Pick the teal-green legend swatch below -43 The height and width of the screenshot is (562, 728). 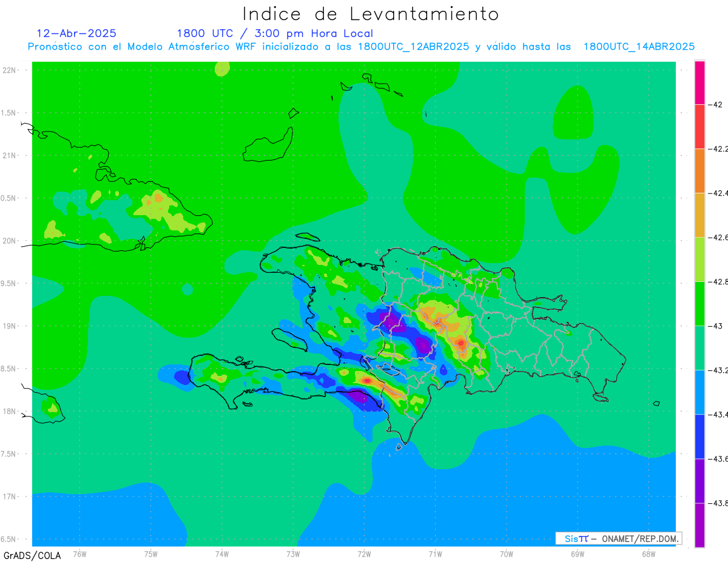(699, 347)
